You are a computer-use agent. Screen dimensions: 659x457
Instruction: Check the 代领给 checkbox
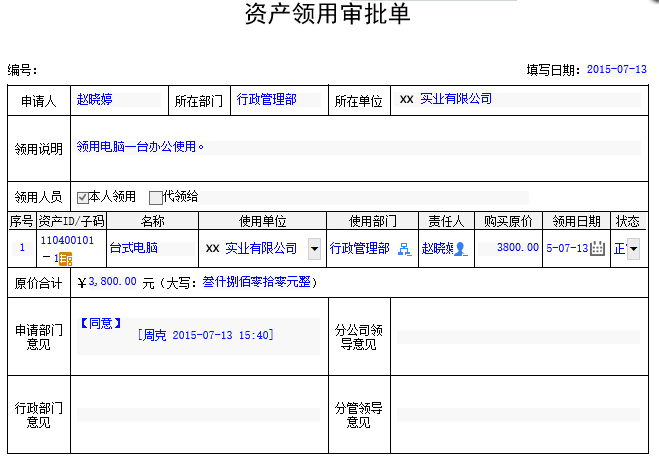[x=156, y=198]
